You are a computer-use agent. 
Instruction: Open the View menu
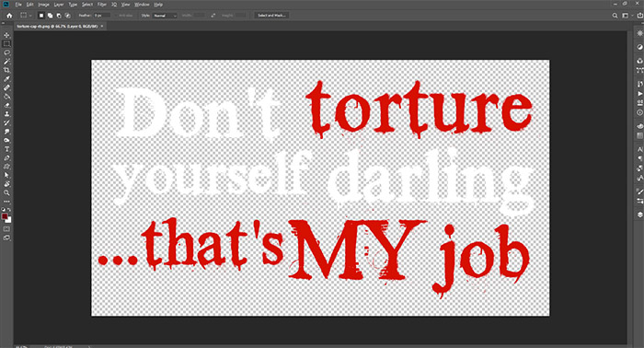(x=125, y=5)
